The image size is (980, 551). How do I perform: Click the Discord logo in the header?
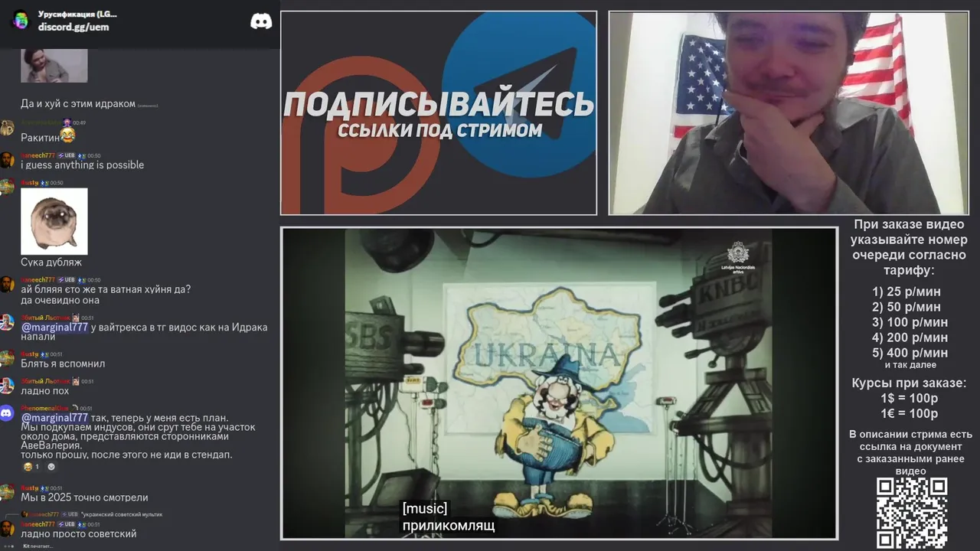pos(261,21)
